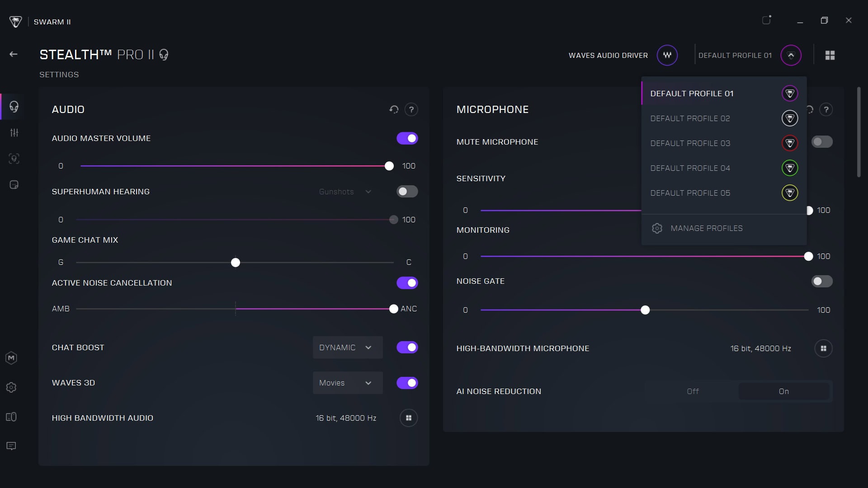Set AI Noise Reduction to On
The width and height of the screenshot is (868, 488).
[x=784, y=391]
